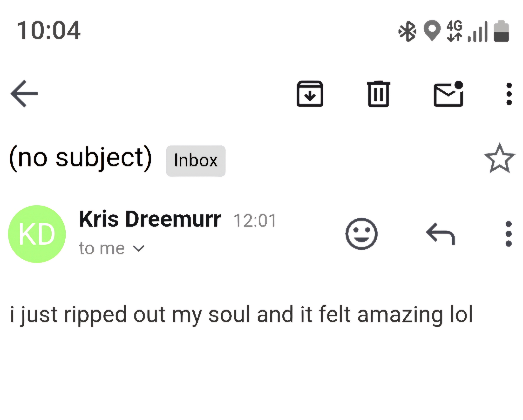Tap the 12:01 message timestamp
This screenshot has width=523, height=420.
[255, 221]
